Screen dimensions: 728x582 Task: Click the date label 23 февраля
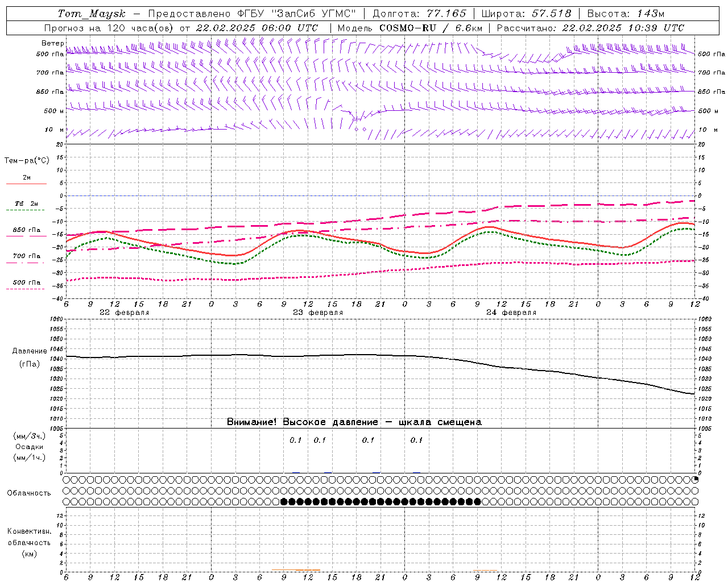coord(318,313)
